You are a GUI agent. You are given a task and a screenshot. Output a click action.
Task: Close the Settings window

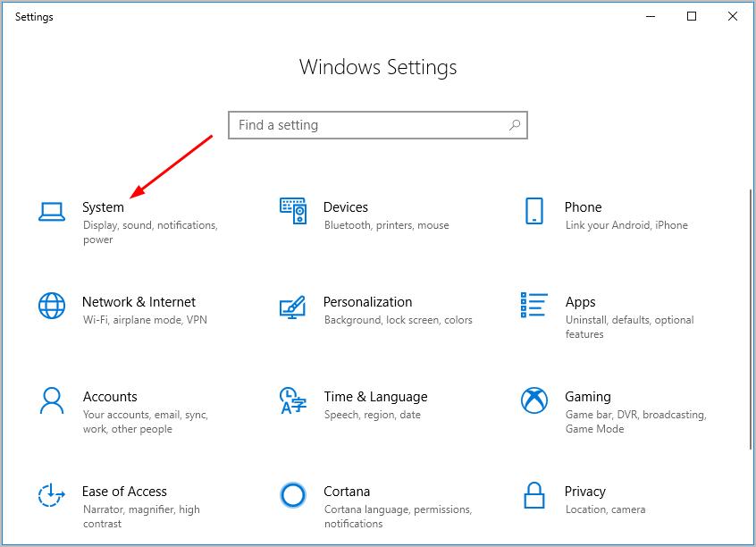pyautogui.click(x=733, y=16)
